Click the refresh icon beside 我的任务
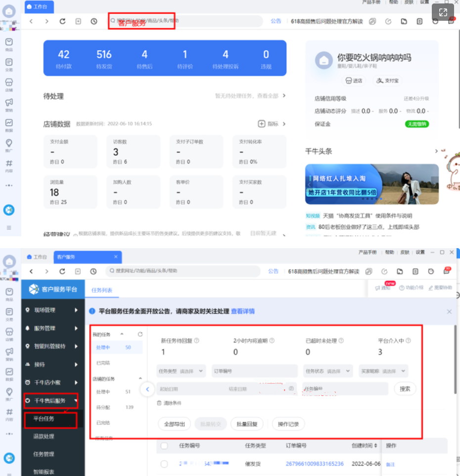Viewport: 460px width, 476px height. coord(140,335)
